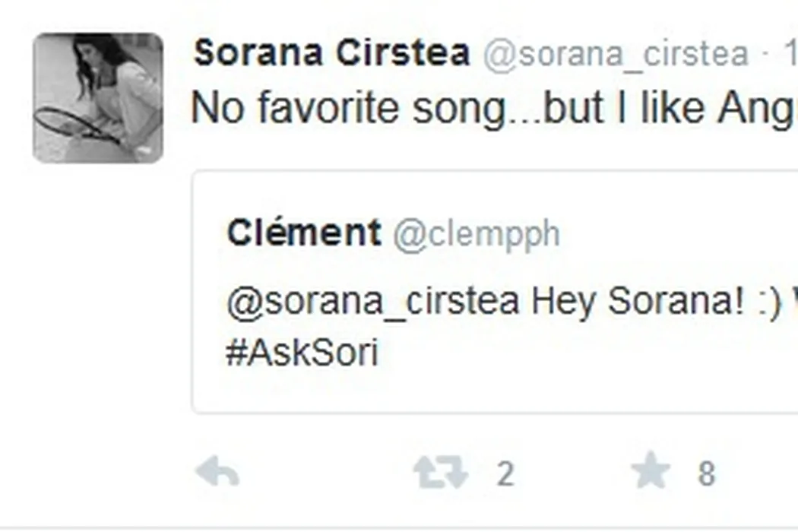Click the favorite count of 8

(706, 475)
